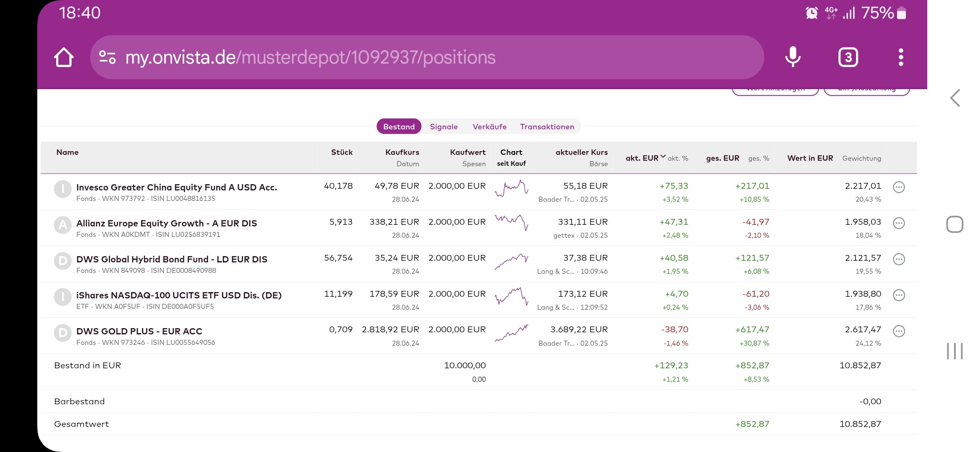Image resolution: width=980 pixels, height=452 pixels.
Task: Switch to the Signale tab
Action: (444, 126)
